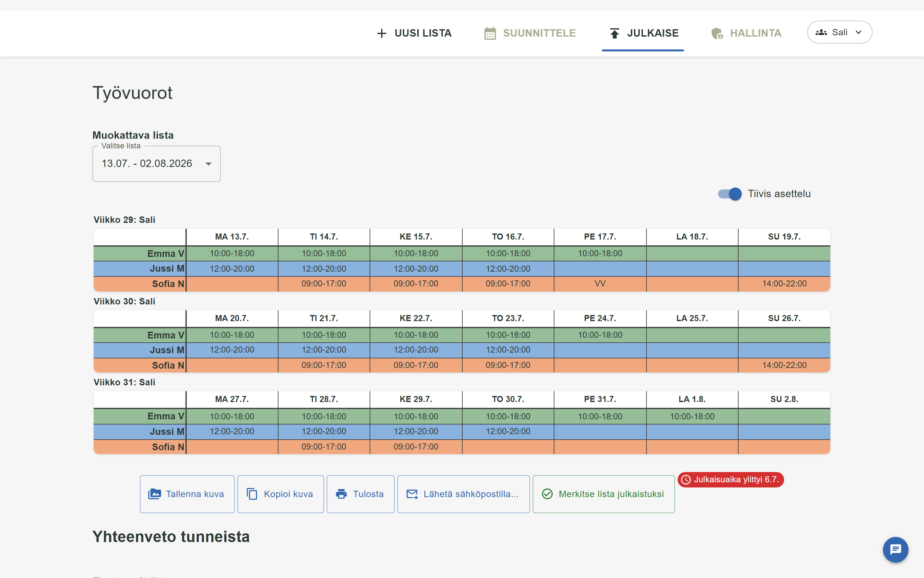Open the Valitse lista dropdown
The width and height of the screenshot is (924, 578).
[157, 164]
